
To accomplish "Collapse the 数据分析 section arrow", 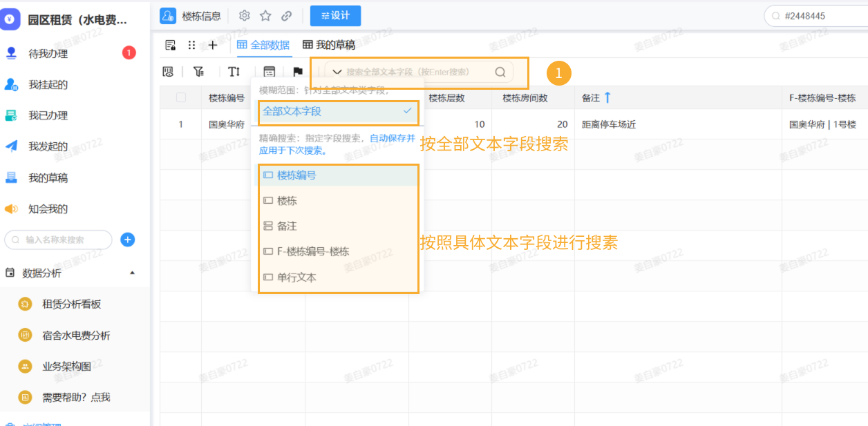I will coord(133,273).
